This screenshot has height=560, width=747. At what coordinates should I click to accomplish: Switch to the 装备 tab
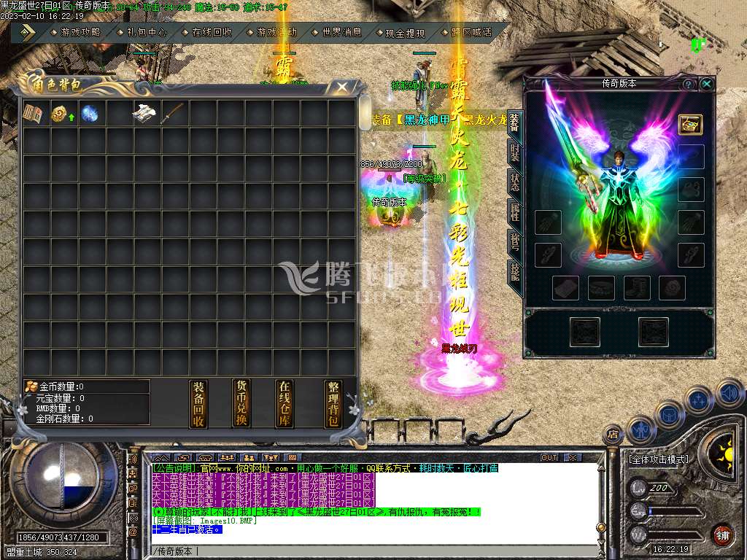point(514,123)
